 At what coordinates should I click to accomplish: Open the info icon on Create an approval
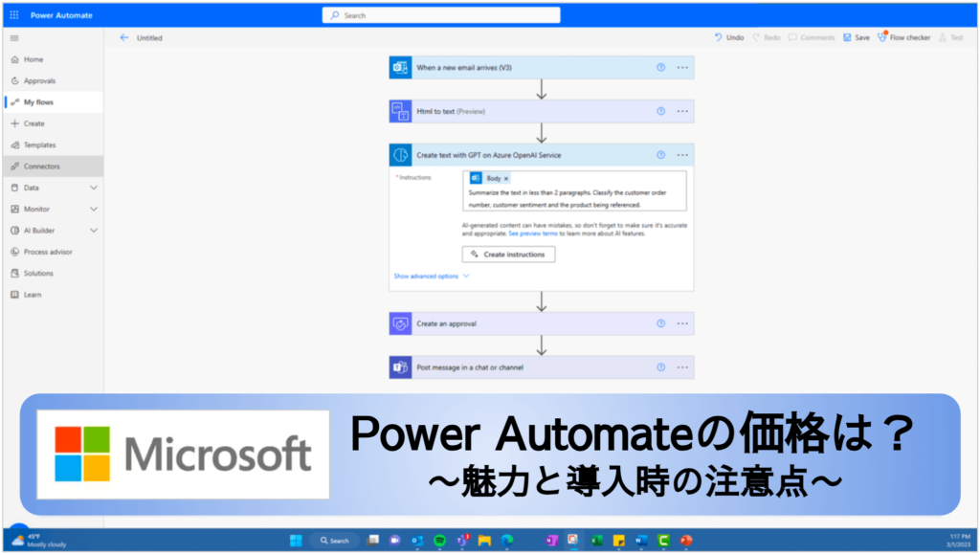pos(659,323)
